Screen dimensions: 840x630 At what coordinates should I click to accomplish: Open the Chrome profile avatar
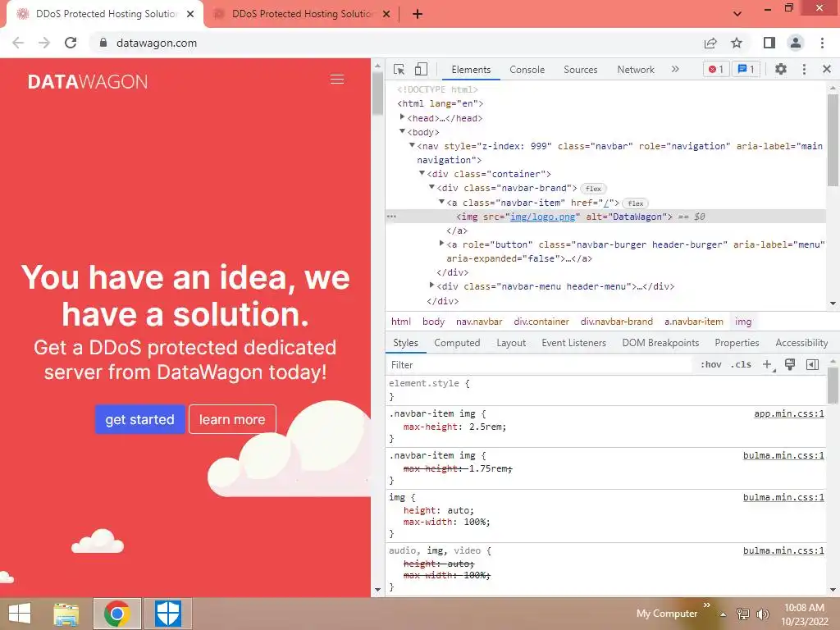point(796,43)
